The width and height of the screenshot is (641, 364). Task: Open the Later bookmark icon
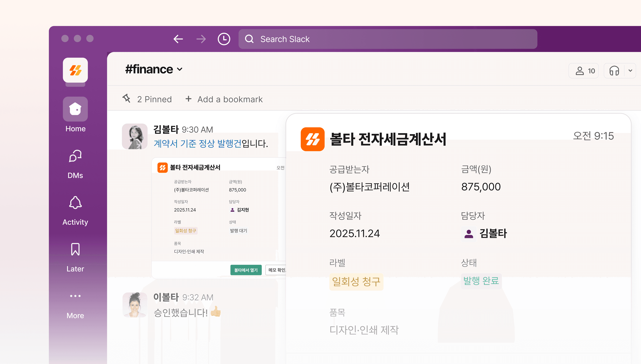[75, 249]
